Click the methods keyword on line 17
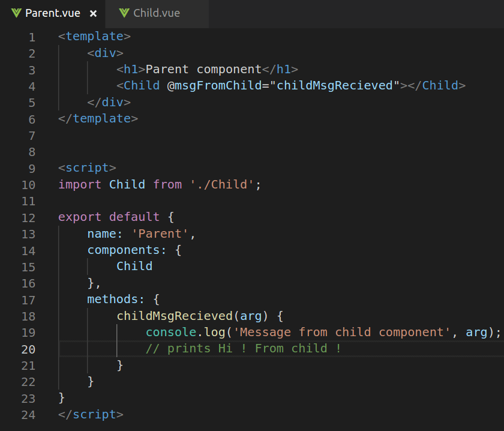 (113, 300)
